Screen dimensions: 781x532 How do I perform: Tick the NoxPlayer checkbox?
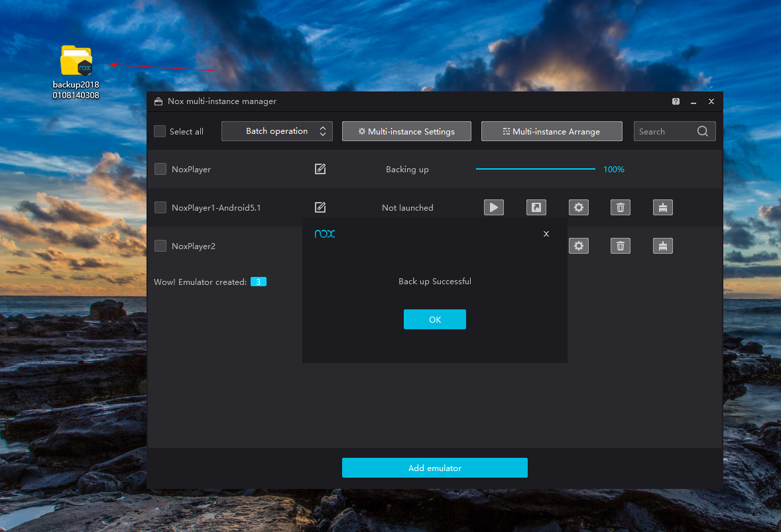160,169
